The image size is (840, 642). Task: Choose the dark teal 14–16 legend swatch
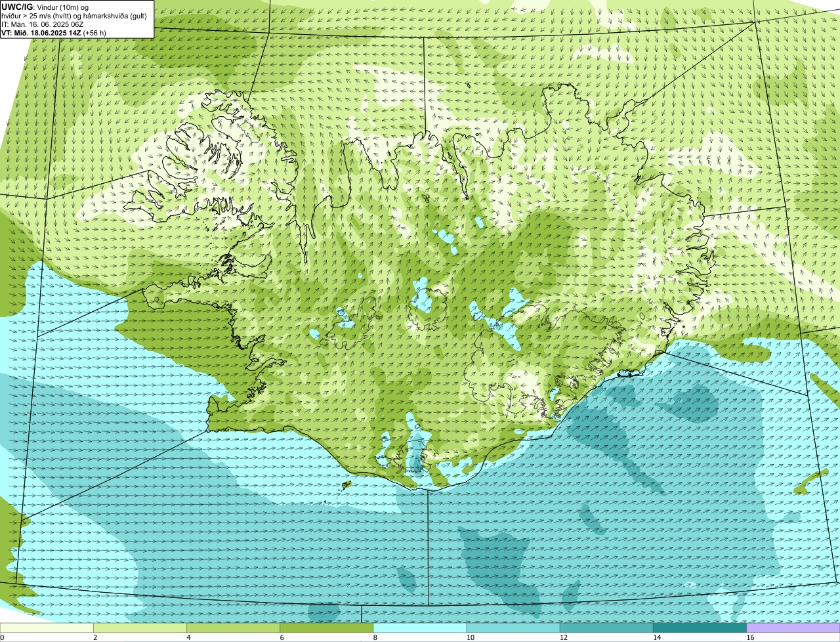coord(700,628)
